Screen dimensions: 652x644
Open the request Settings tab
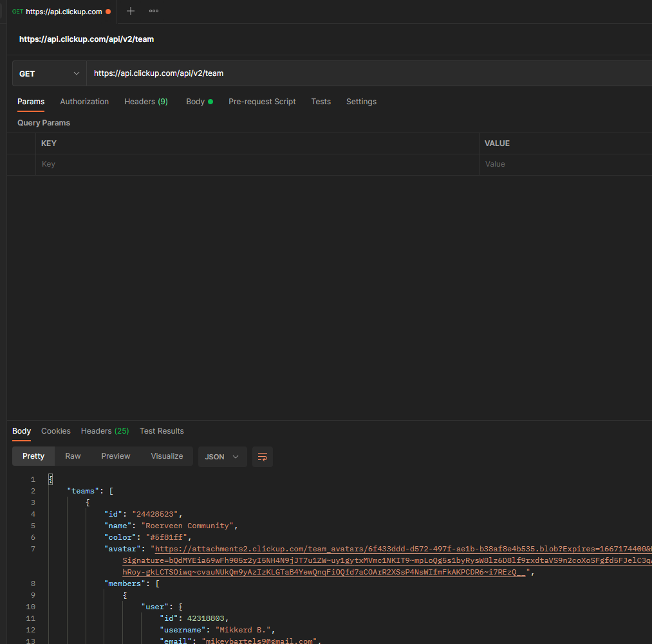tap(361, 102)
